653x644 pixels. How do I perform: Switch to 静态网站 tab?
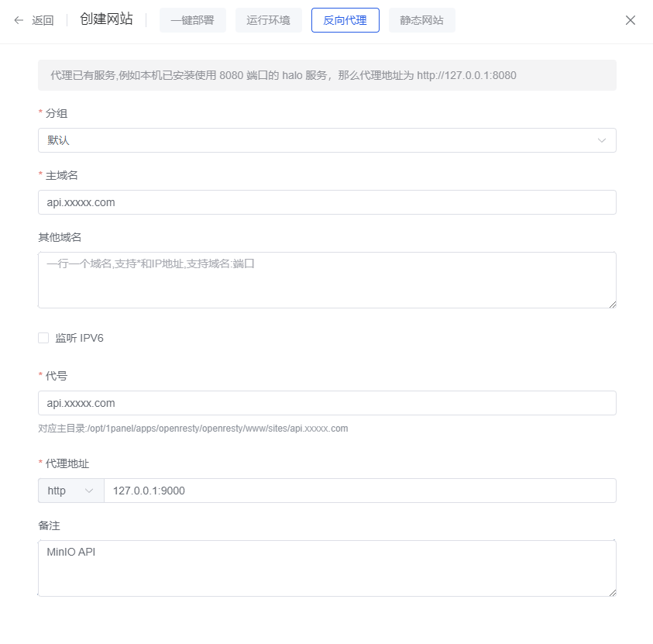coord(422,20)
